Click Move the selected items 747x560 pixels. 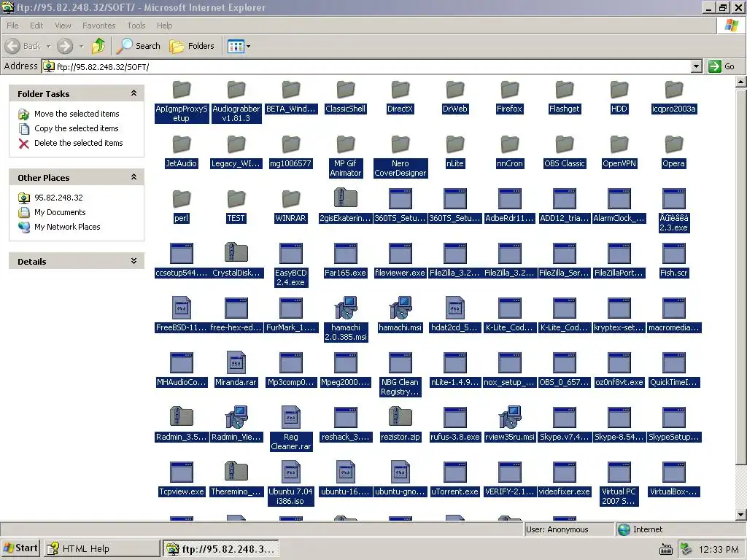click(76, 114)
